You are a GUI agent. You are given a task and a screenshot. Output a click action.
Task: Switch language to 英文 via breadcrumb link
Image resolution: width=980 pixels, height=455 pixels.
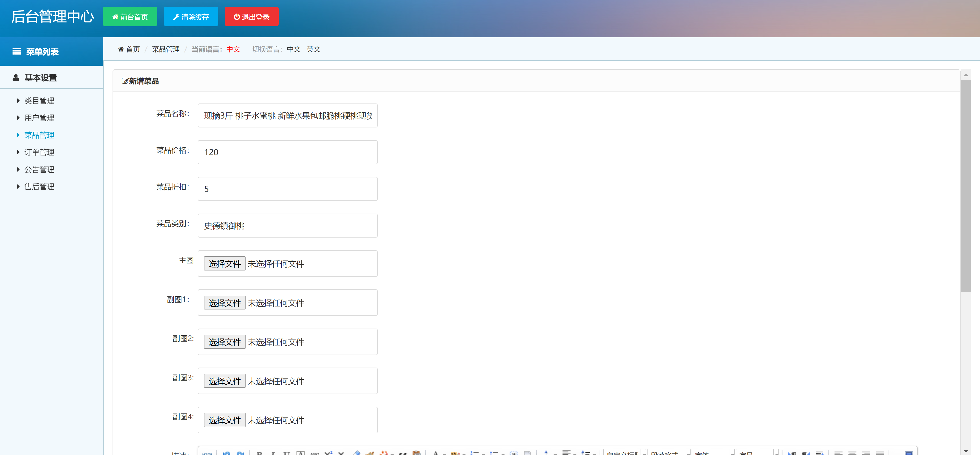(313, 49)
